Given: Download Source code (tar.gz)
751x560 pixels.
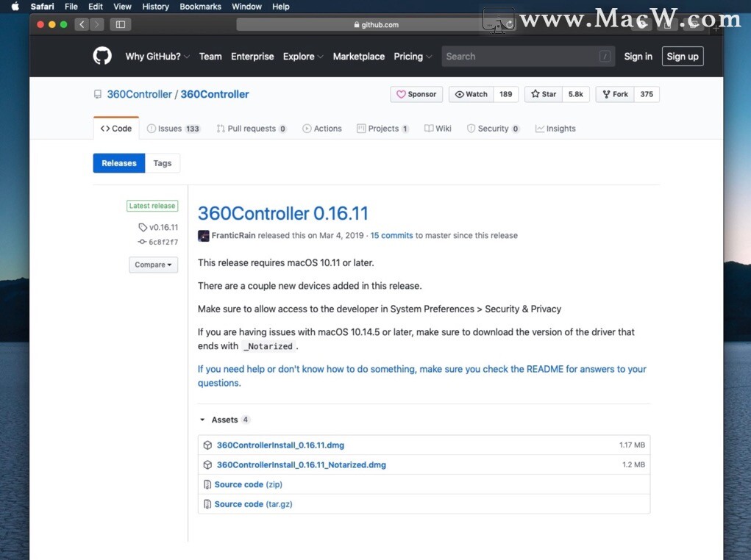Looking at the screenshot, I should [253, 504].
